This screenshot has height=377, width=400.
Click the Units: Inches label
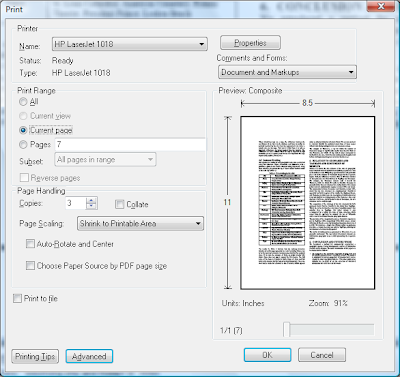(x=243, y=303)
